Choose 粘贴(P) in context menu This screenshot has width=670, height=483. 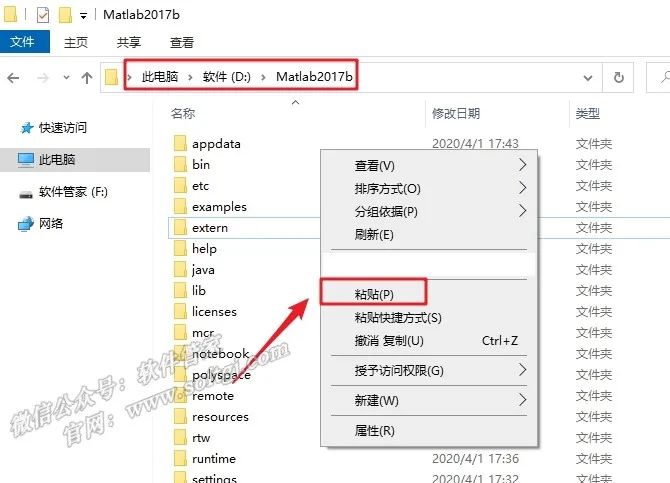pyautogui.click(x=429, y=295)
